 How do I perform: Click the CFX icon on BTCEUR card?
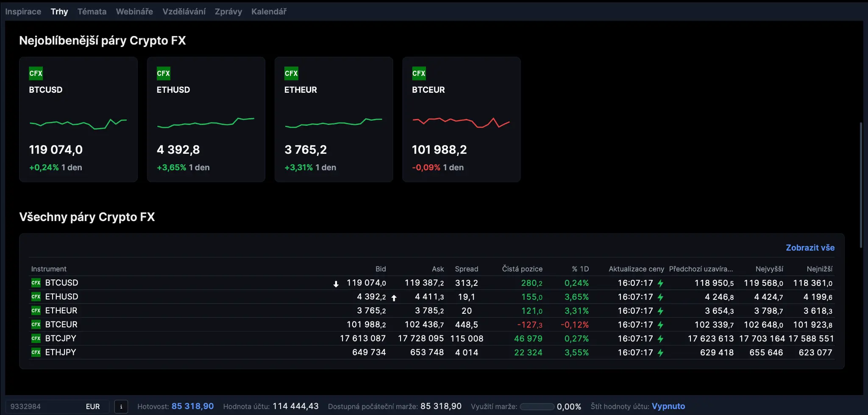(419, 73)
